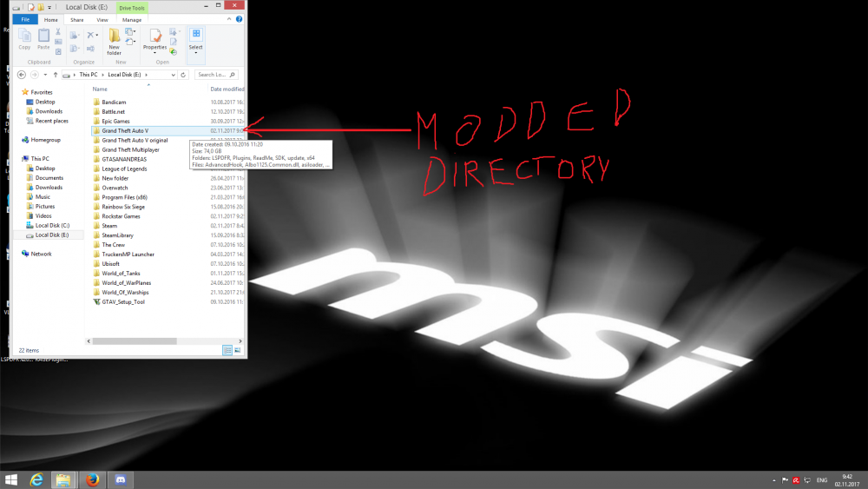Switch to Large icons view toggle

238,350
